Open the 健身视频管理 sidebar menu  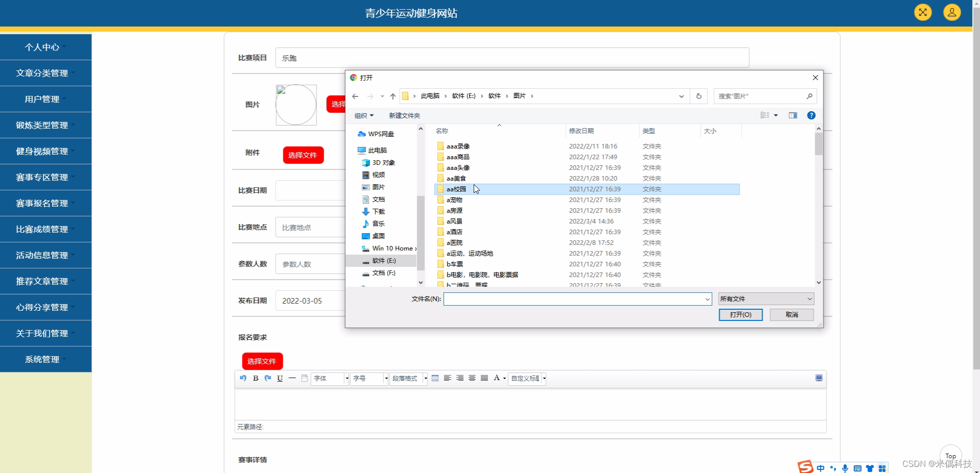point(46,151)
